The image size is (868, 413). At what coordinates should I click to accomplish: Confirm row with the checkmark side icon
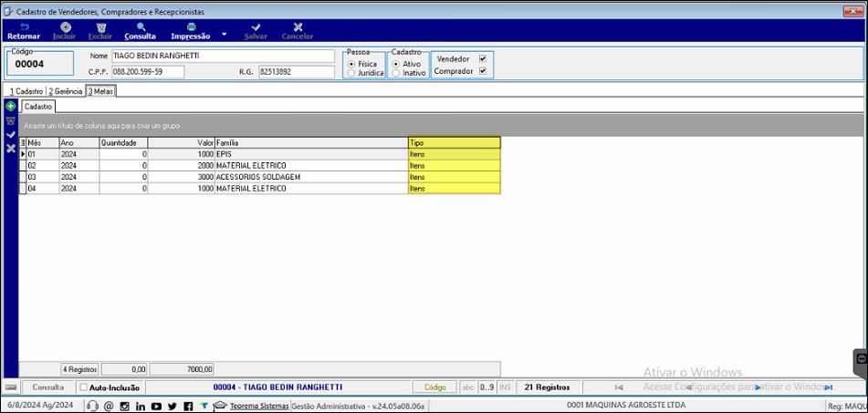tap(10, 134)
